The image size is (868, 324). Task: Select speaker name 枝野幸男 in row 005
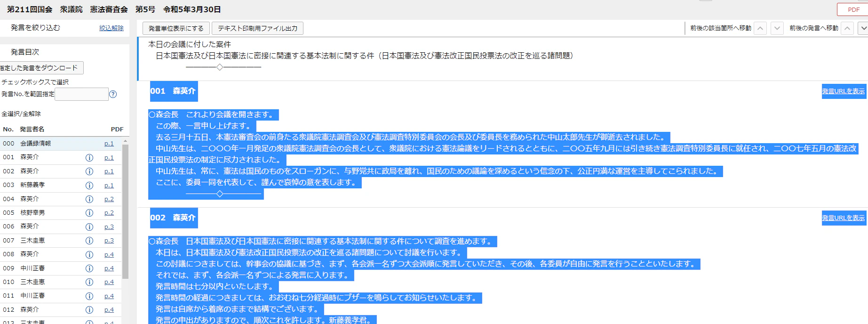coord(32,213)
